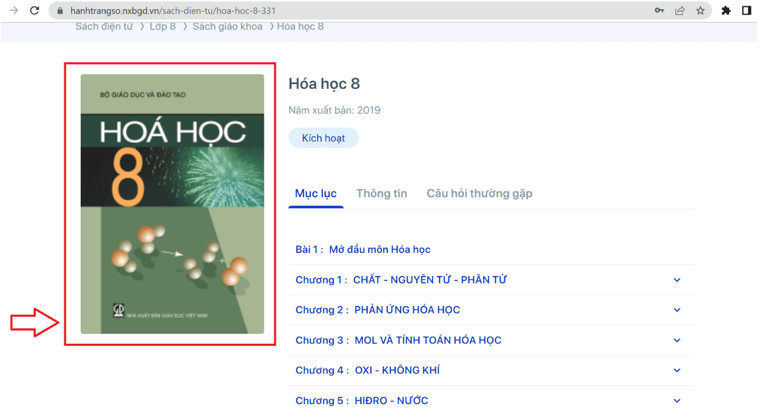Screen dimensions: 761x413
Task: Open the extensions puzzle icon
Action: [726, 11]
